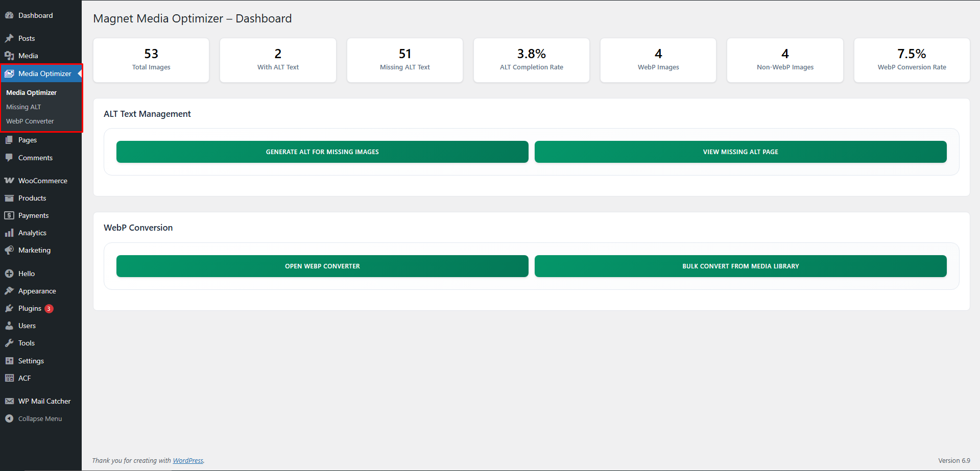Screen dimensions: 980x471
Task: Click the Dashboard gauge icon
Action: (x=9, y=15)
